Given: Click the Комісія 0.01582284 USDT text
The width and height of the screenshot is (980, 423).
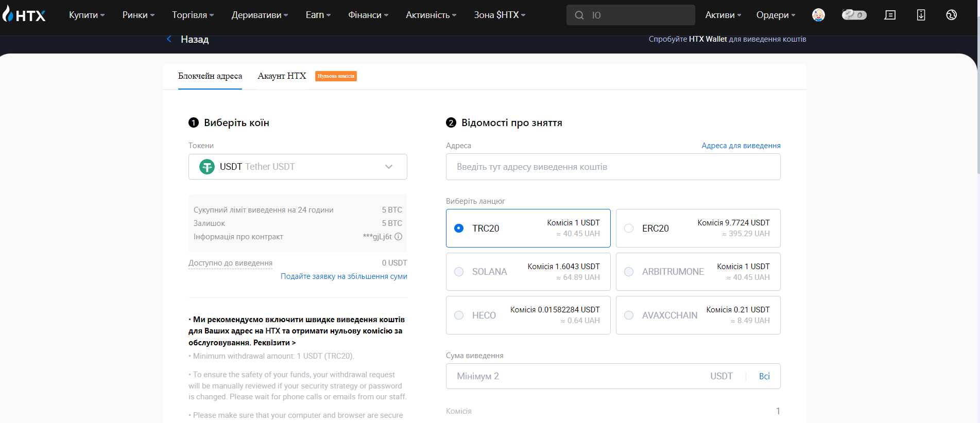Looking at the screenshot, I should click(x=555, y=310).
